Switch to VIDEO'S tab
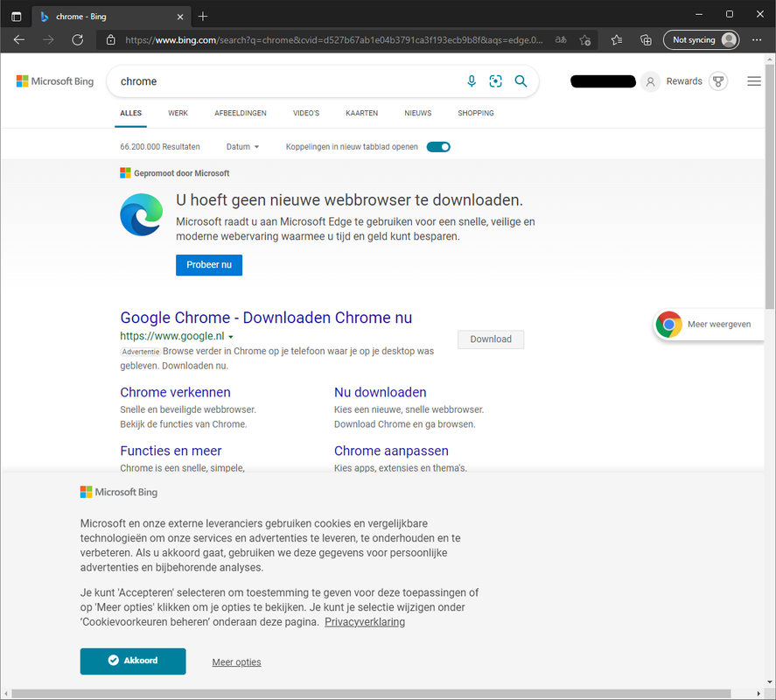The image size is (776, 700). coord(306,114)
